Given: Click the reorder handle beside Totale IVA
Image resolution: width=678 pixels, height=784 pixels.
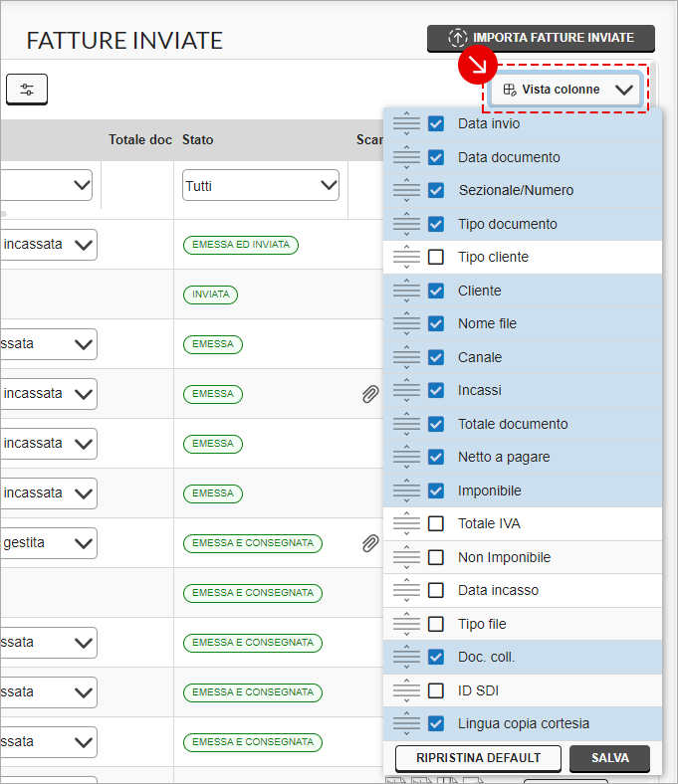Looking at the screenshot, I should 406,523.
